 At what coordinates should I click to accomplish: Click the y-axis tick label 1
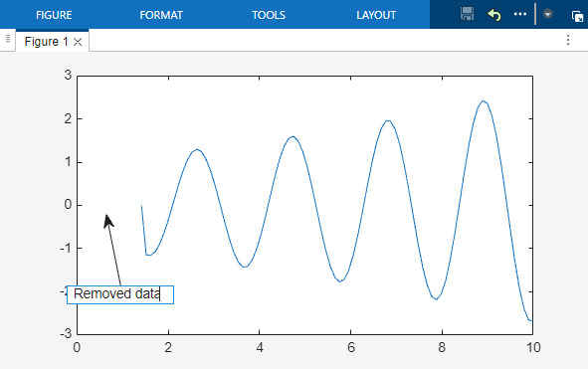tap(68, 162)
